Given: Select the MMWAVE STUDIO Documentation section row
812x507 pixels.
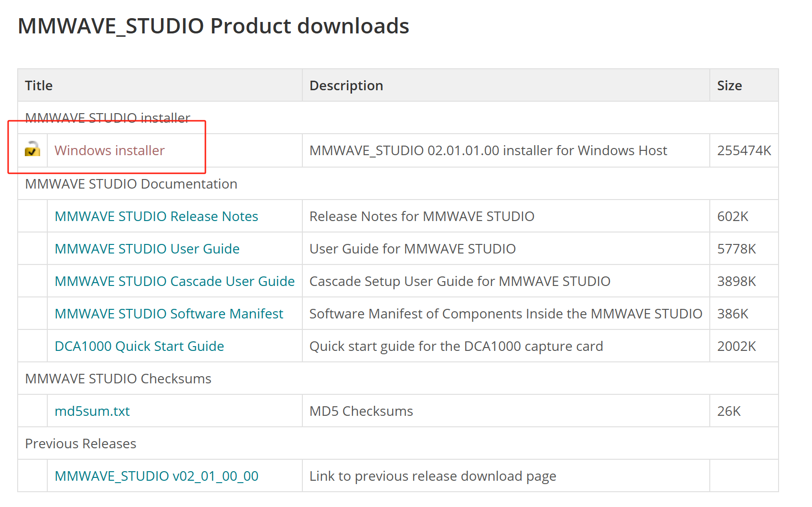Looking at the screenshot, I should pos(131,184).
